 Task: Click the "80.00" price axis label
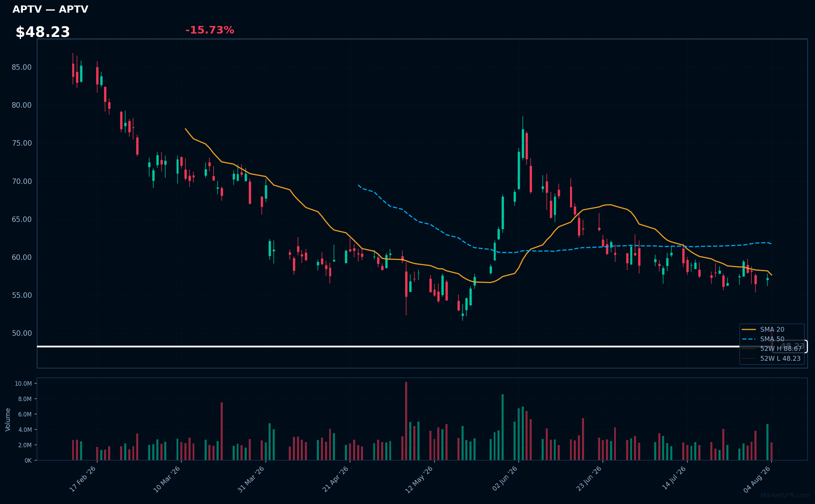tap(22, 105)
